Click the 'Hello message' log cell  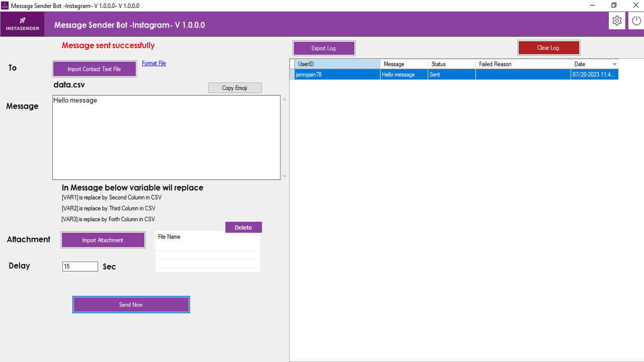[404, 74]
